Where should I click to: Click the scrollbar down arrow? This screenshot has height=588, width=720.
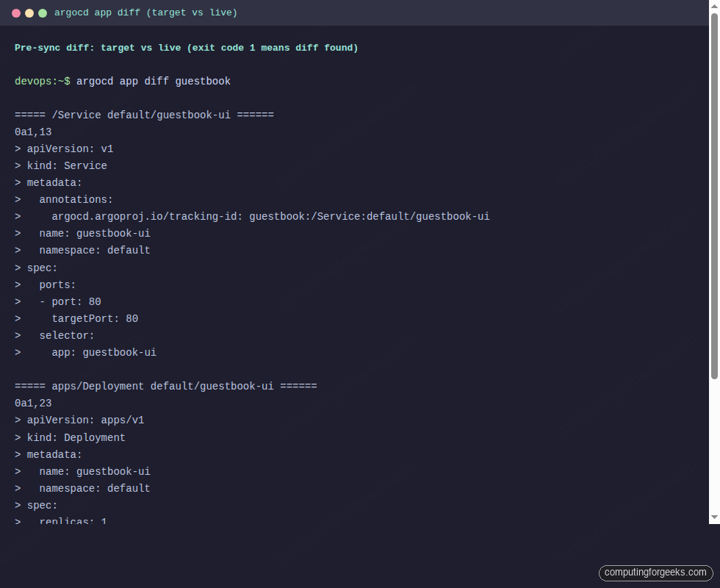714,517
